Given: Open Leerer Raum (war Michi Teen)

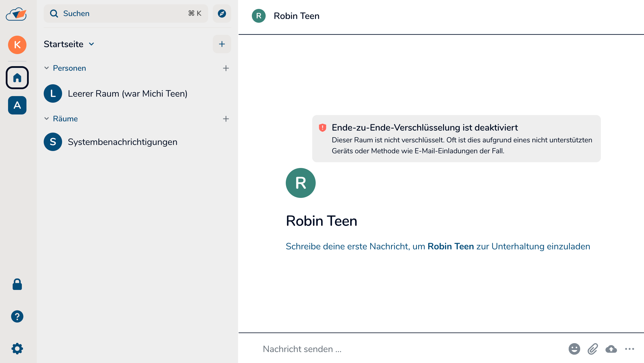Looking at the screenshot, I should (x=127, y=93).
